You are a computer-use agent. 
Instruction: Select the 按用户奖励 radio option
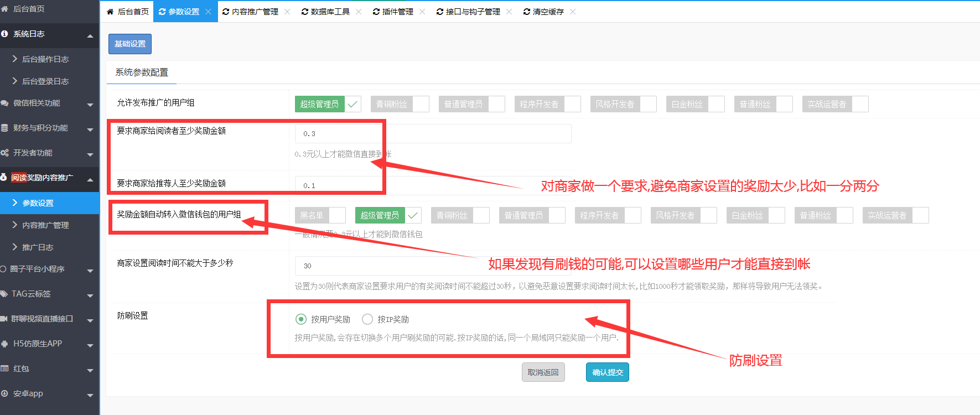pyautogui.click(x=301, y=319)
